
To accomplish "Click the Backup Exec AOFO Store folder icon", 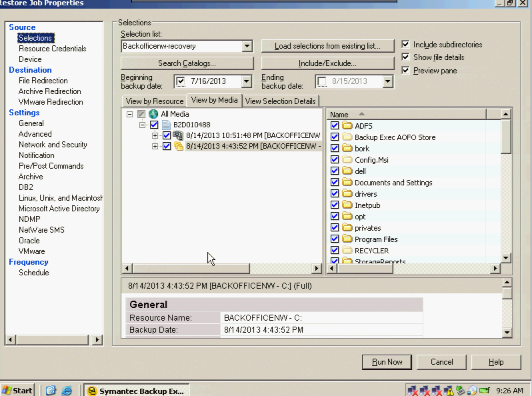I will click(347, 137).
